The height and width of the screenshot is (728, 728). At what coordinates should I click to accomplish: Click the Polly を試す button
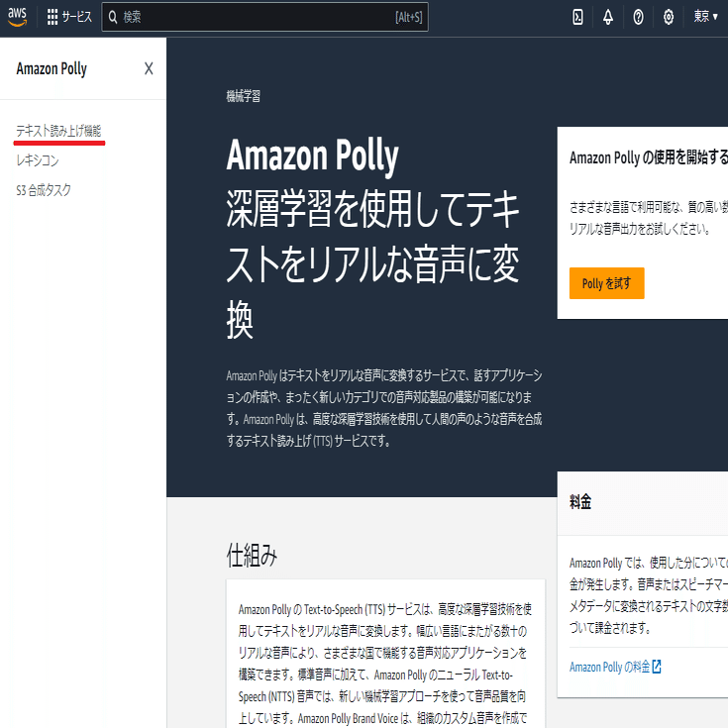pyautogui.click(x=607, y=283)
